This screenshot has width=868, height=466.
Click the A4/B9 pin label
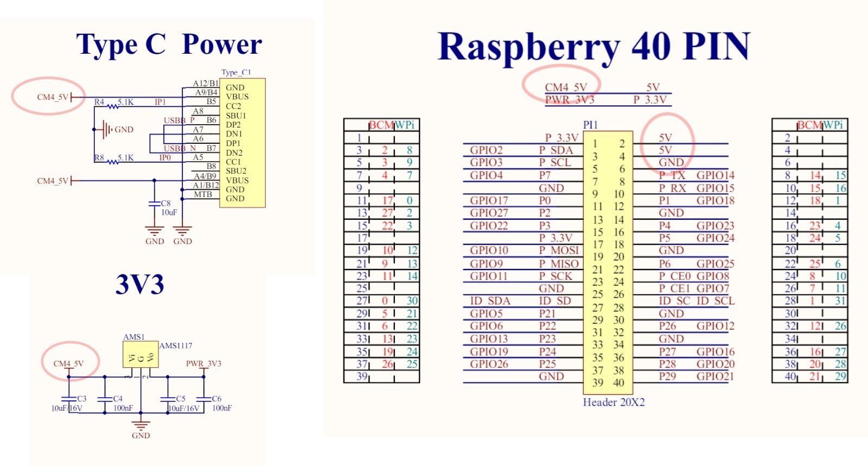click(x=205, y=176)
